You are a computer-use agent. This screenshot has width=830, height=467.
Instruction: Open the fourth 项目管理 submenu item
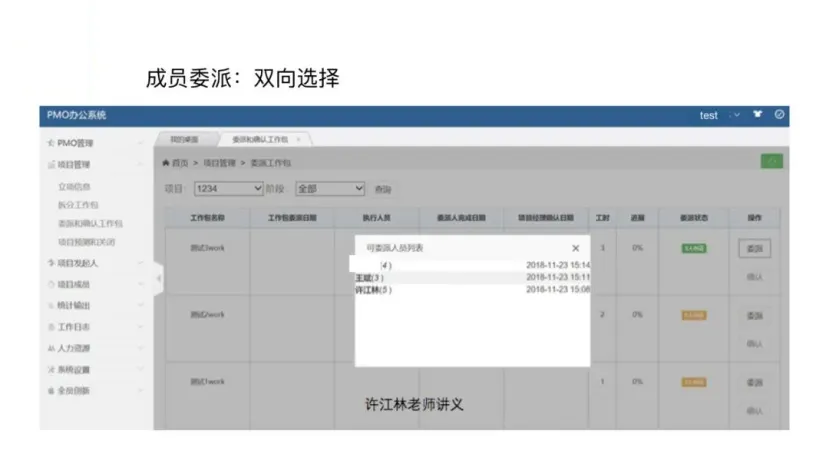tap(86, 242)
